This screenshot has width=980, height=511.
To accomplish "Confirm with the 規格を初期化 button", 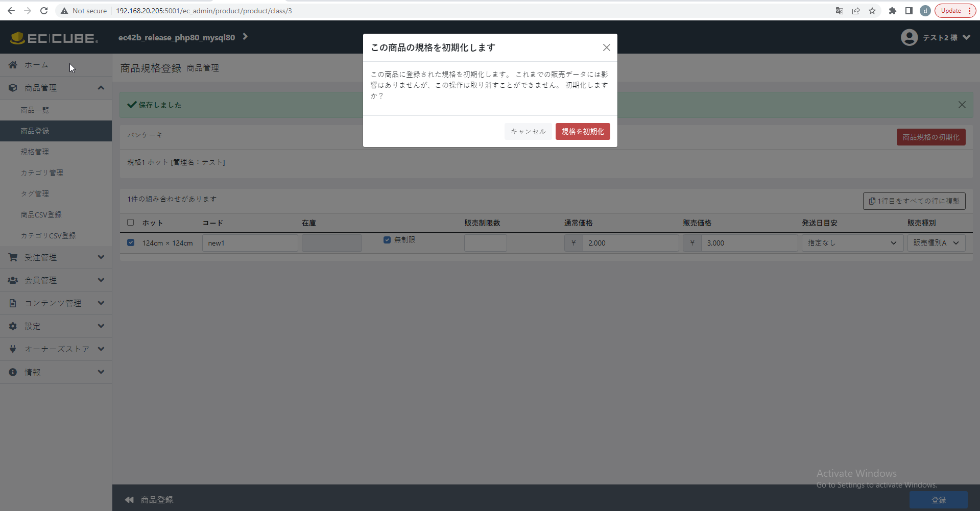I will pyautogui.click(x=582, y=131).
